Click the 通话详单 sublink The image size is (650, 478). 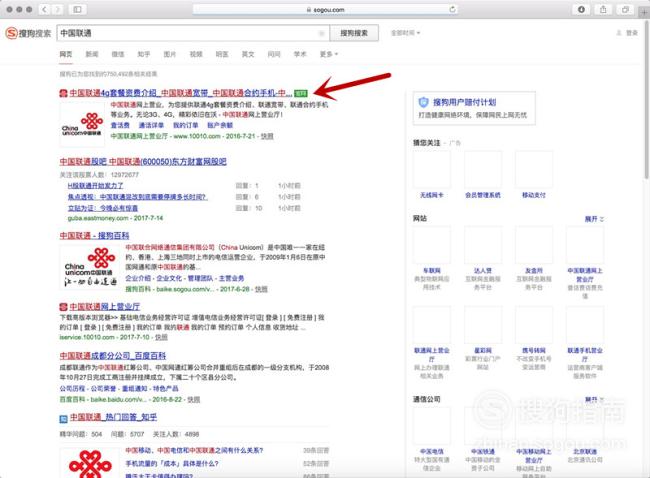click(151, 125)
